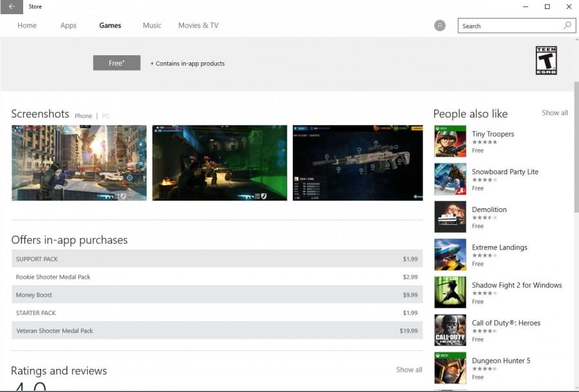This screenshot has width=579, height=392.
Task: Click Show all next to People also like
Action: coord(555,112)
